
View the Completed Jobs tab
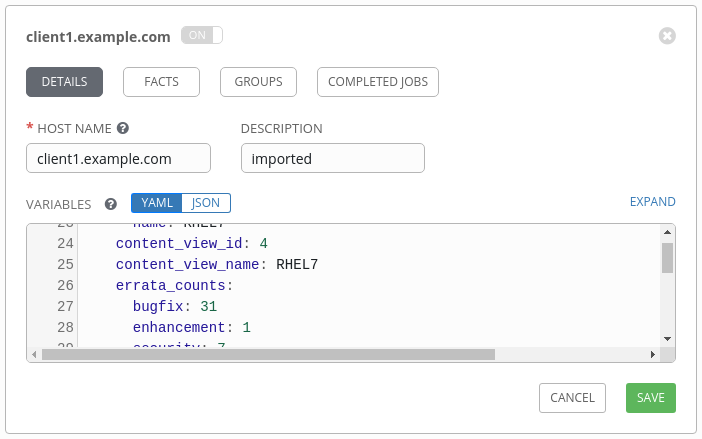tap(377, 82)
